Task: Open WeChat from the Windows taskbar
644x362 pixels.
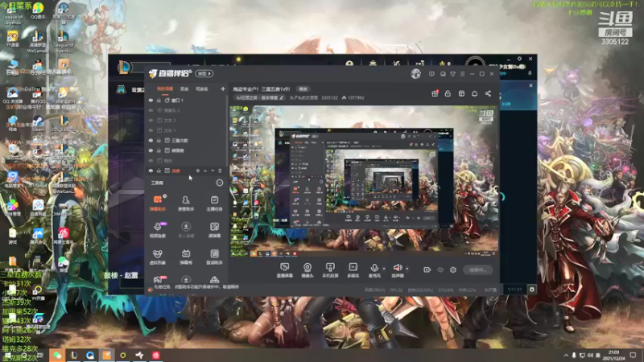Action: 56,355
